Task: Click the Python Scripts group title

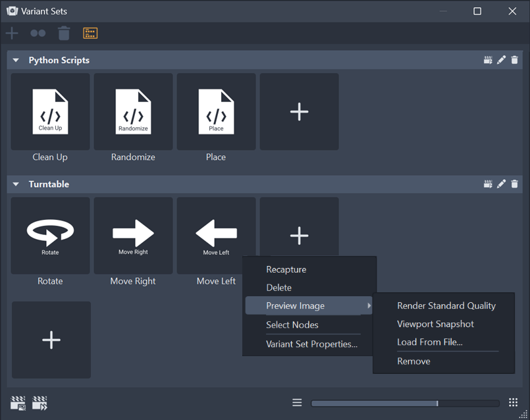Action: pyautogui.click(x=59, y=60)
